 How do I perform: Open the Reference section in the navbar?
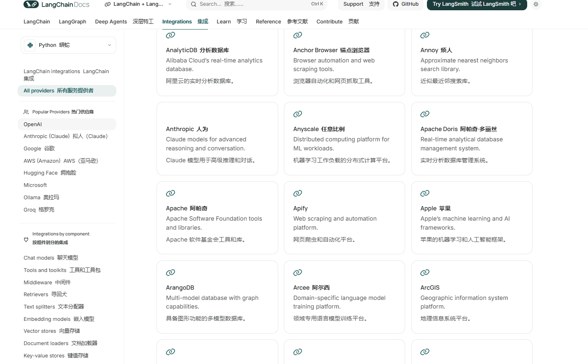click(x=268, y=21)
